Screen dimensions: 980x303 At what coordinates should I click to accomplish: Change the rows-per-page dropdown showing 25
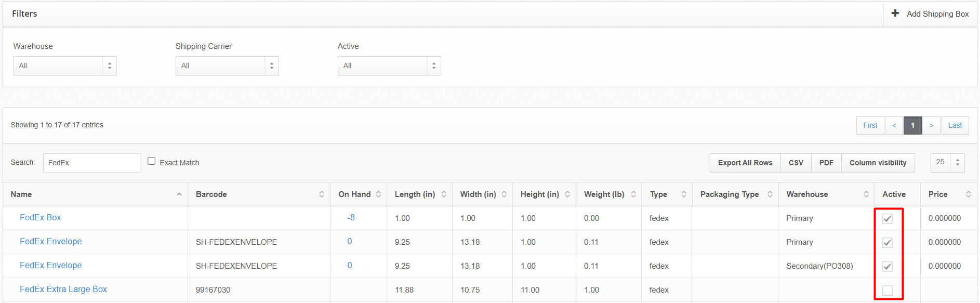[948, 163]
